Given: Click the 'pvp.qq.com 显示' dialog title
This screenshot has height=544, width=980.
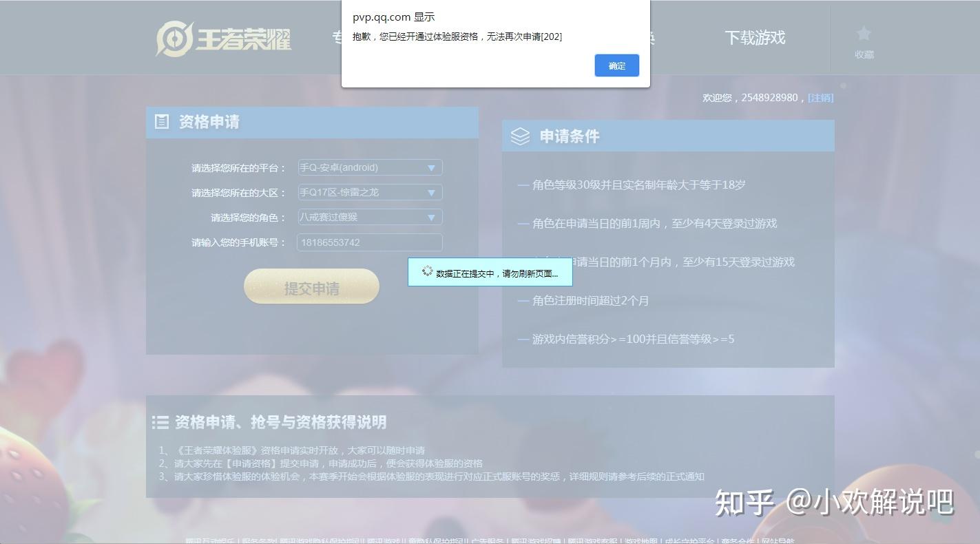Looking at the screenshot, I should (393, 17).
